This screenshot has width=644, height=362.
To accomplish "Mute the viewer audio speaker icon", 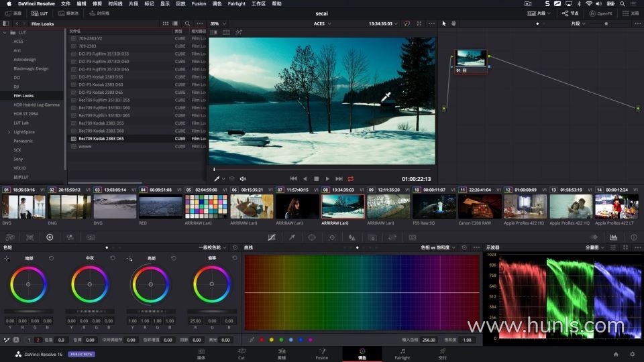I will pyautogui.click(x=243, y=179).
